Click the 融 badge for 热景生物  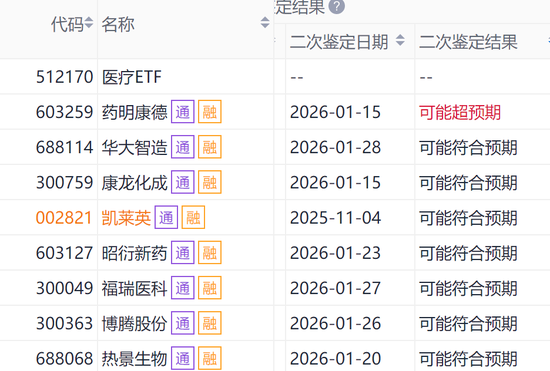210,358
